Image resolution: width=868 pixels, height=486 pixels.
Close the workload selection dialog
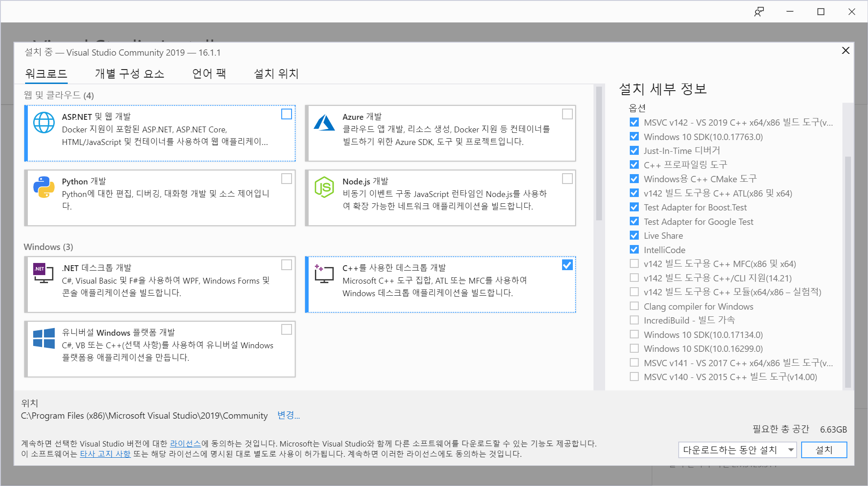pyautogui.click(x=846, y=51)
